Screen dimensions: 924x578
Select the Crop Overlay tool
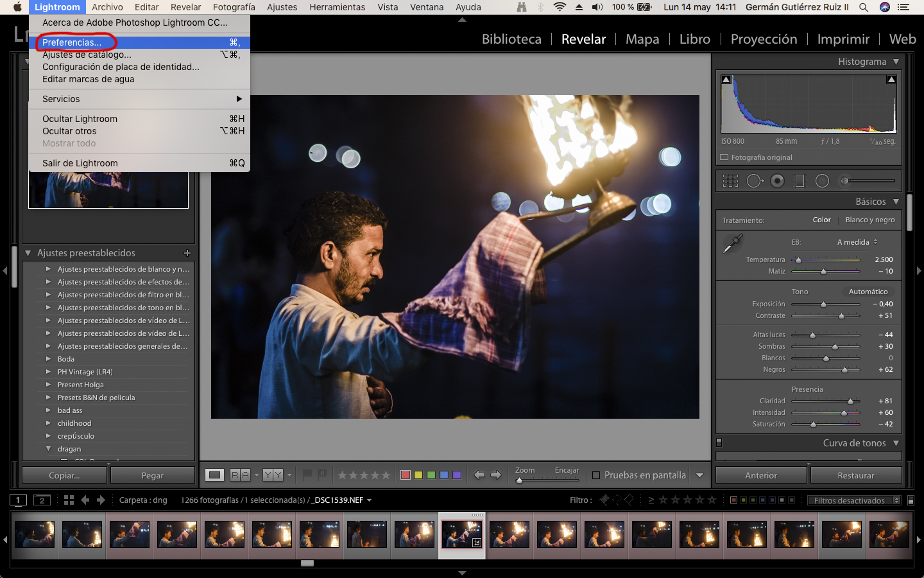pos(730,181)
